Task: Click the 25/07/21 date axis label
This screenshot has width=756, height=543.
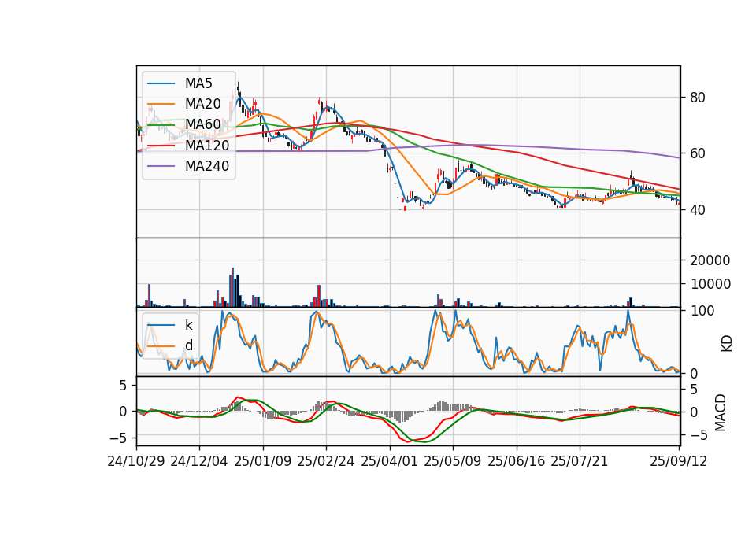Action: pyautogui.click(x=580, y=461)
